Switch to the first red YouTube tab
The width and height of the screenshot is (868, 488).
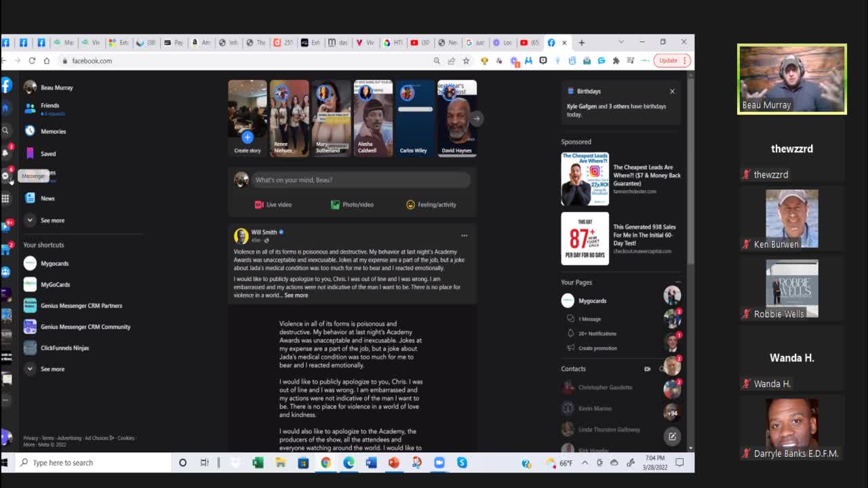420,43
